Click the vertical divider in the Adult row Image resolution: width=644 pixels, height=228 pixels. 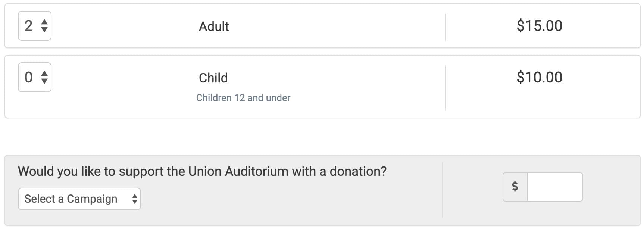(446, 27)
